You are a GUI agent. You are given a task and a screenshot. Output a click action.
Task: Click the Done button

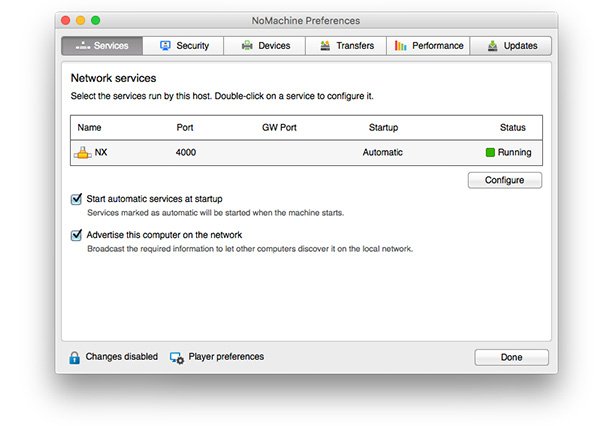511,357
